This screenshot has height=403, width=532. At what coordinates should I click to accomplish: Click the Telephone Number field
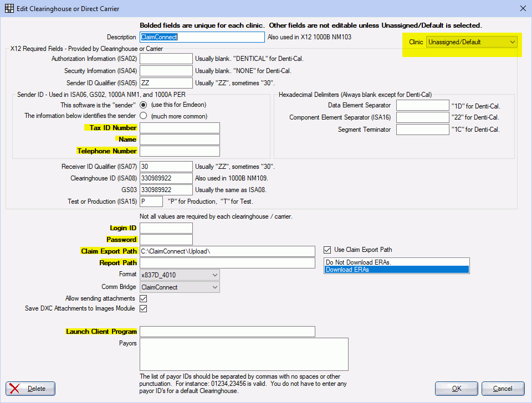point(180,151)
